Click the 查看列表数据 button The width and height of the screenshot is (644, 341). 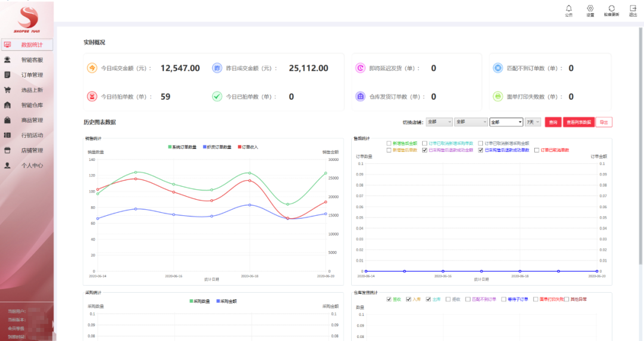(x=578, y=122)
